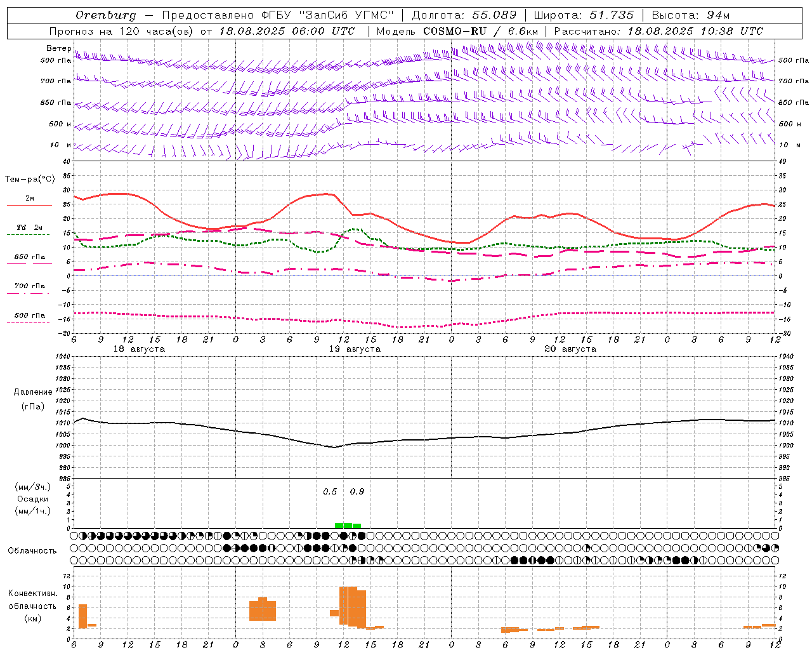Click the '10 м' wind level label on the left
This screenshot has height=650, width=812.
(61, 145)
